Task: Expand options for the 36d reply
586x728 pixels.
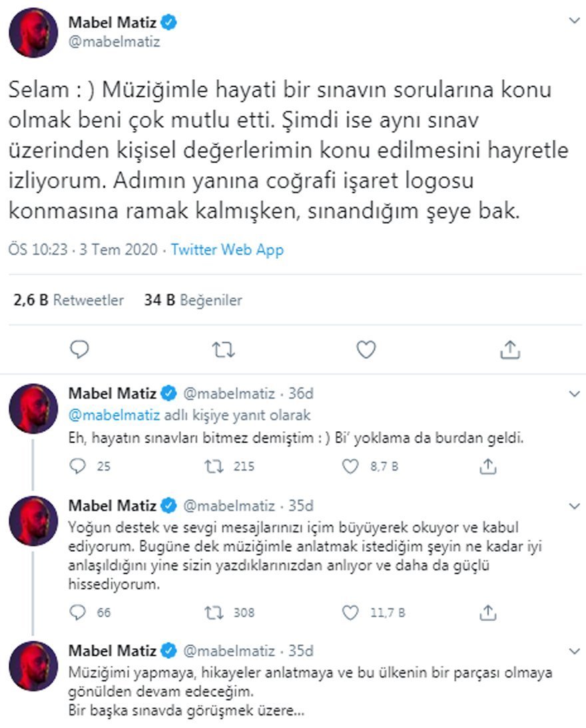Action: (574, 394)
